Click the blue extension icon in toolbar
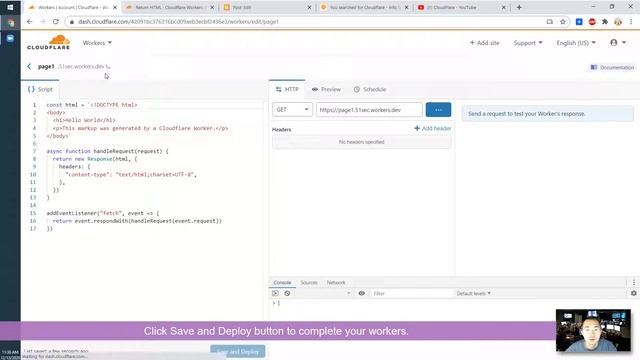 coord(579,22)
